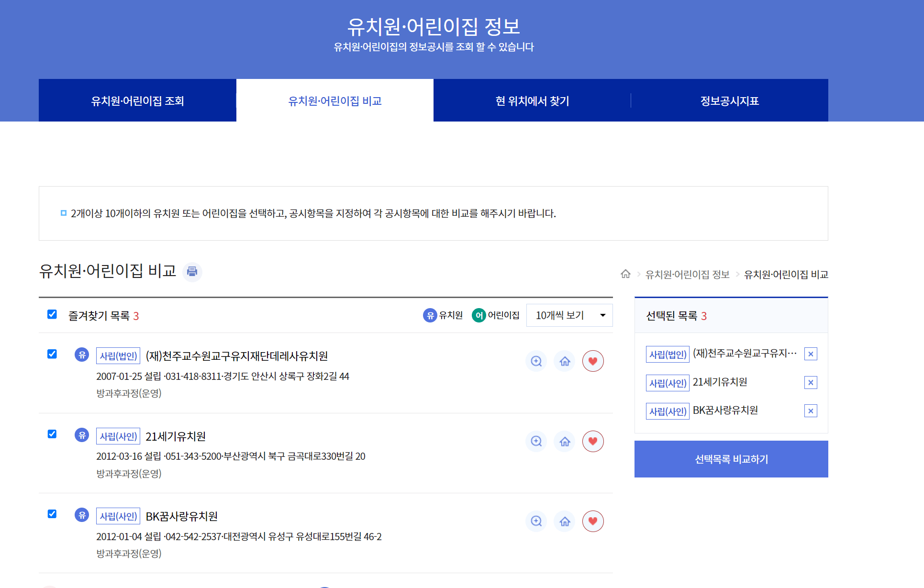Select the home icon for (재)천주교수원교구유지재단데레사유치원
Screen dimensions: 924x588
(x=565, y=361)
